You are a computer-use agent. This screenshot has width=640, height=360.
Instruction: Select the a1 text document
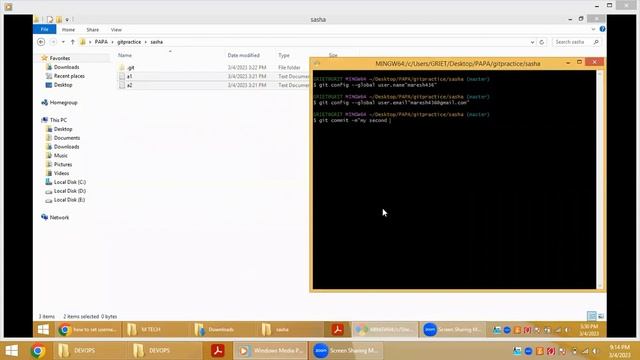click(x=213, y=76)
